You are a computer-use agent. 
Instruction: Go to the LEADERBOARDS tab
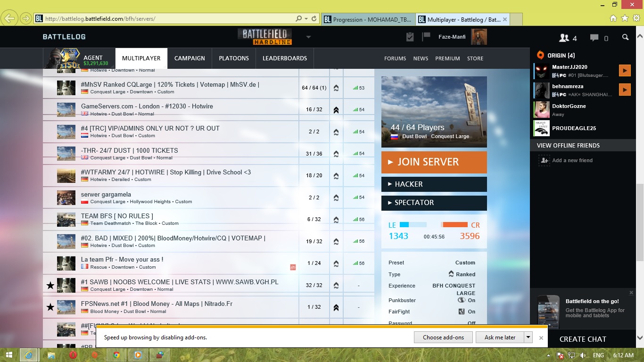tap(285, 58)
